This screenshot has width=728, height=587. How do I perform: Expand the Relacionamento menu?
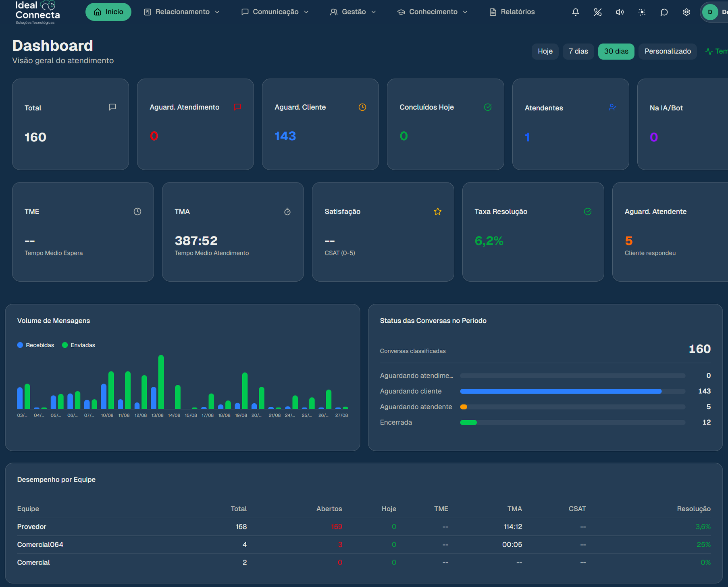182,12
